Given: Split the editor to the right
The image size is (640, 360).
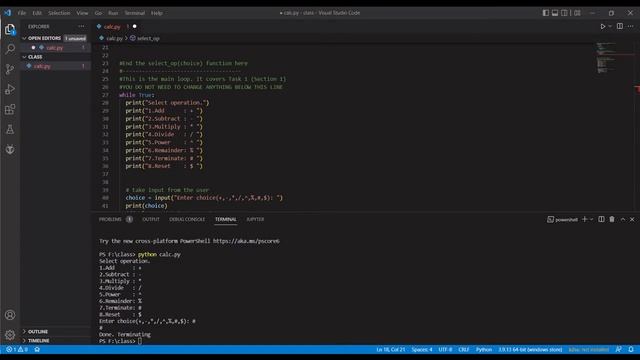Looking at the screenshot, I should (x=620, y=26).
